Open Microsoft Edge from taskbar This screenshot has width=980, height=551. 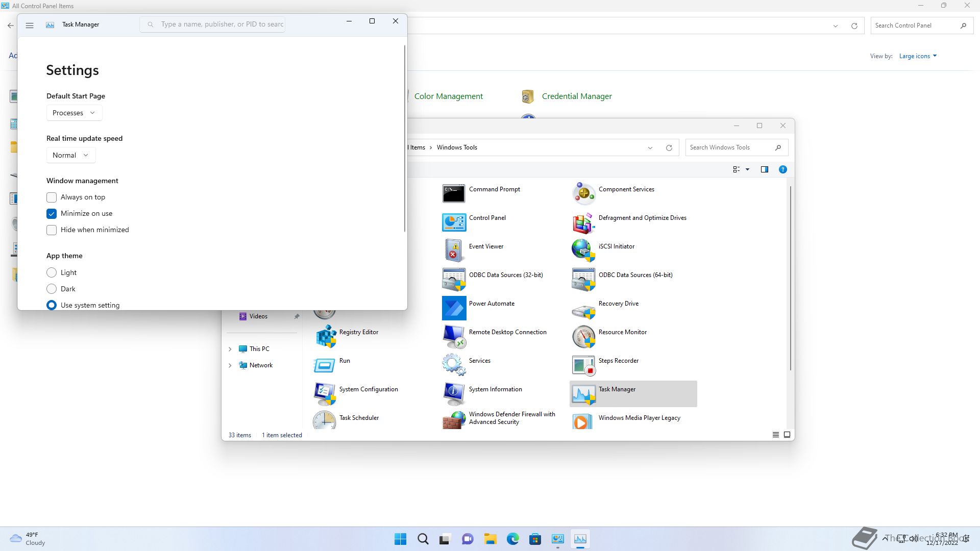pyautogui.click(x=513, y=539)
